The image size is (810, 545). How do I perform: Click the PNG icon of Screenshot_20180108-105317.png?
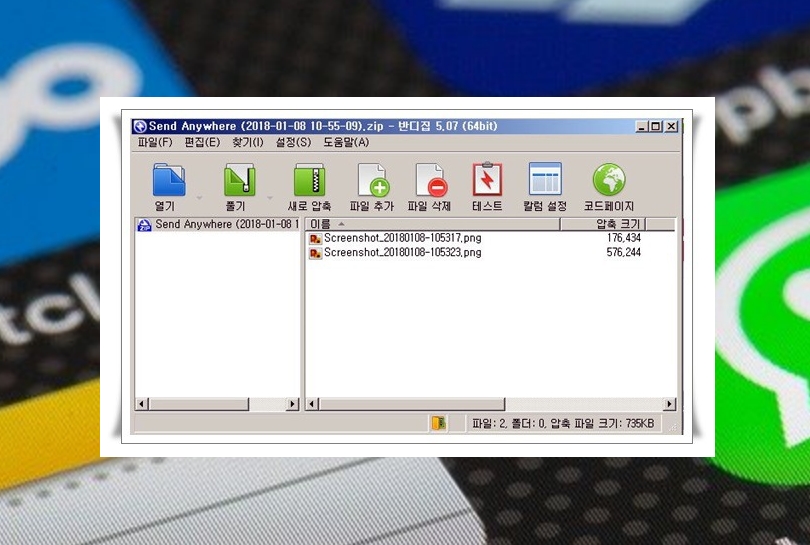click(315, 239)
